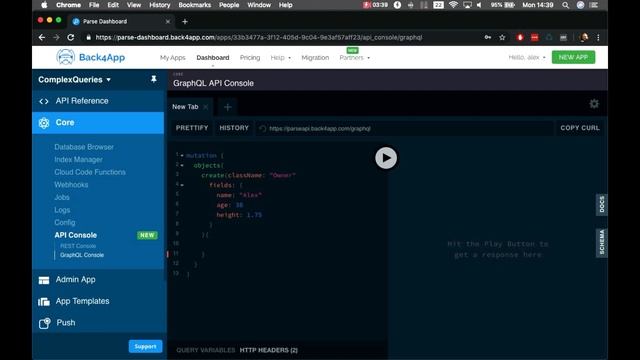Open Chrome profile avatar
The height and width of the screenshot is (360, 640).
(584, 37)
